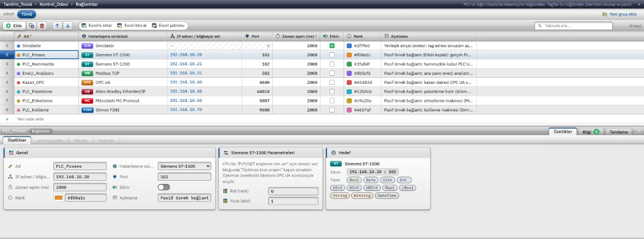The height and width of the screenshot is (239, 644).
Task: Click the Raf (rack) input field
Action: 293,191
